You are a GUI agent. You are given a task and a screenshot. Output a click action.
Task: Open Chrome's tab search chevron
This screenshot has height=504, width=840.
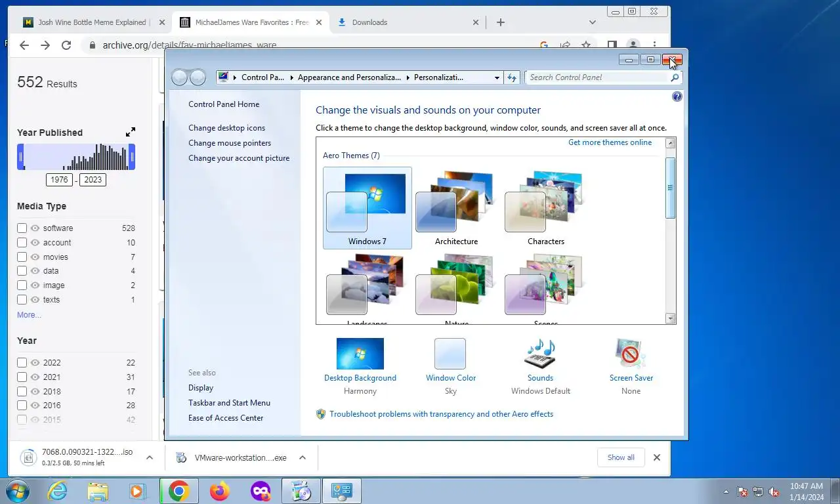pos(593,22)
